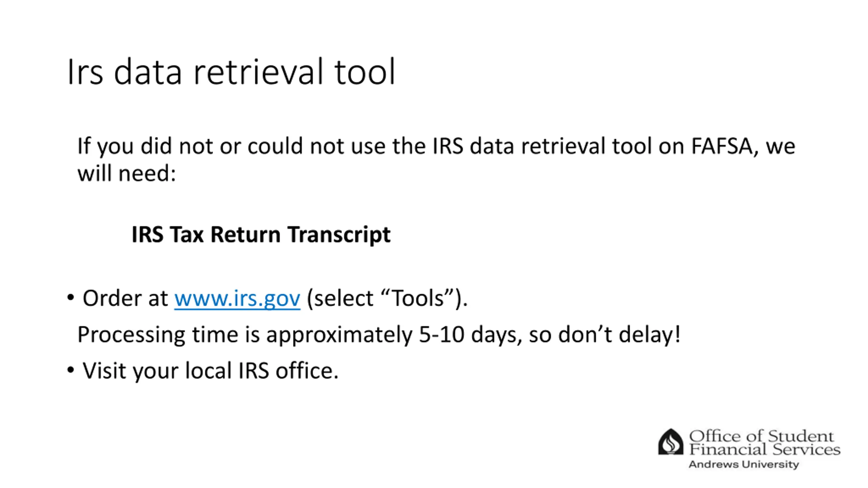Click the Financial Services logo text
868x488 pixels.
click(765, 449)
